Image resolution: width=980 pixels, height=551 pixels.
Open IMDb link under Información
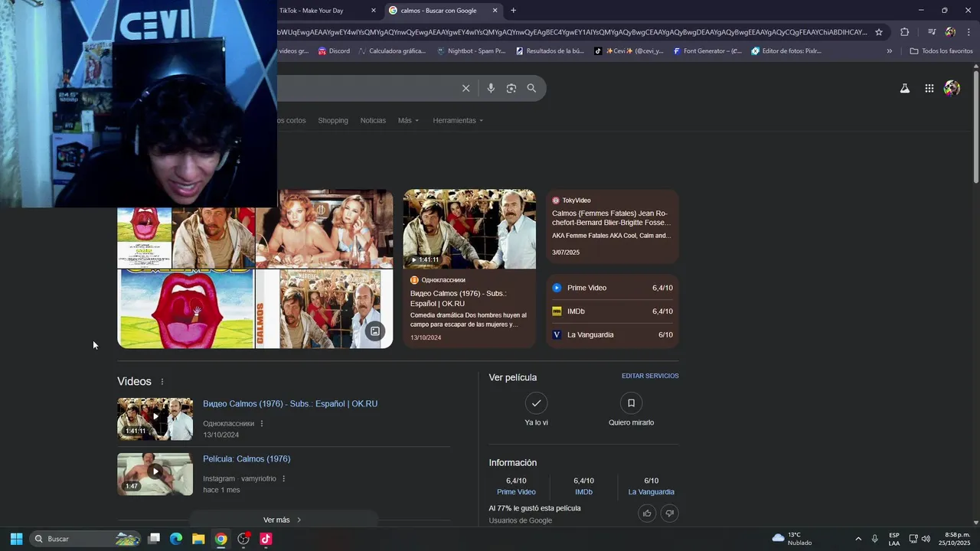[x=583, y=492]
